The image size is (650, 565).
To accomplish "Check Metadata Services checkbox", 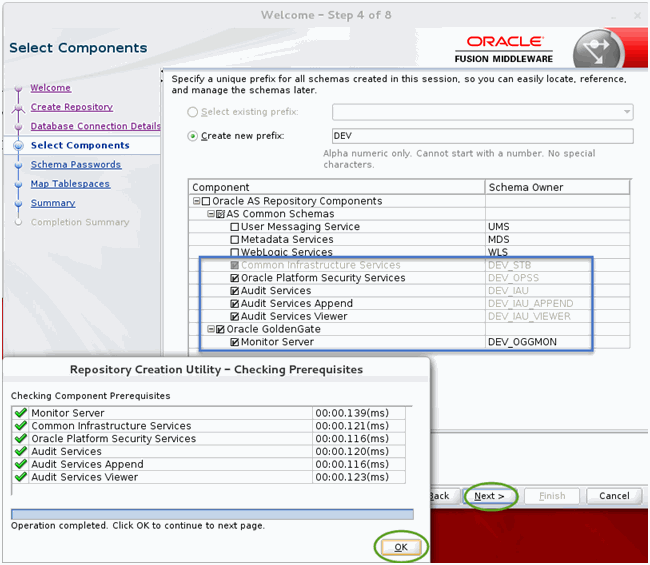I will pyautogui.click(x=235, y=240).
